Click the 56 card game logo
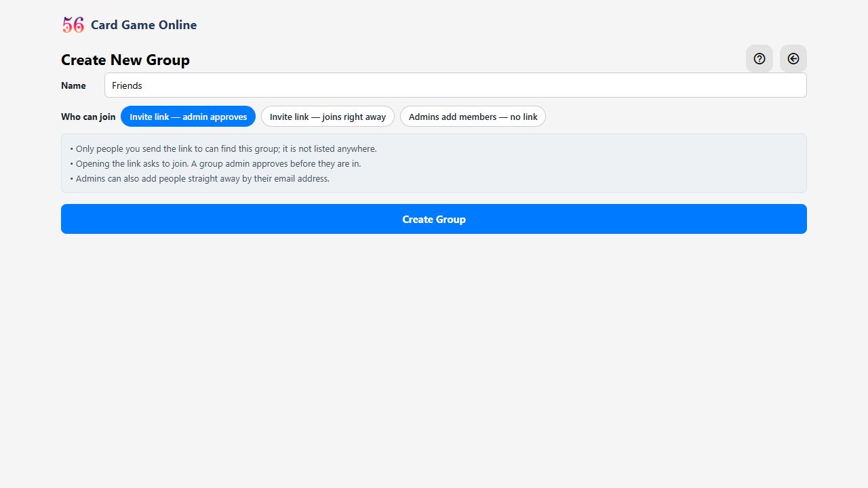The width and height of the screenshot is (868, 488). (73, 25)
